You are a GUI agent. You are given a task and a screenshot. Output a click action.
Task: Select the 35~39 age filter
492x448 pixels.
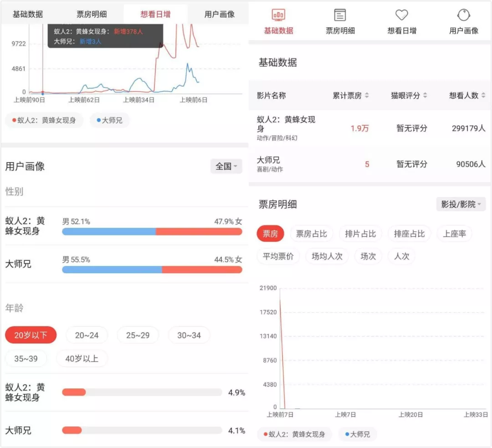tap(26, 358)
